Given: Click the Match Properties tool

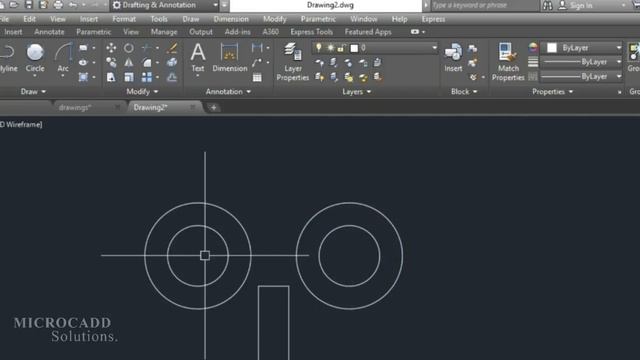Looking at the screenshot, I should click(508, 62).
